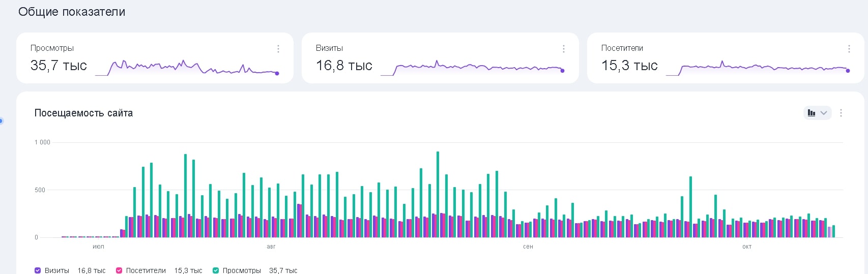Open the Просмотры card options menu
Viewport: 868px width, 274px height.
[x=278, y=49]
